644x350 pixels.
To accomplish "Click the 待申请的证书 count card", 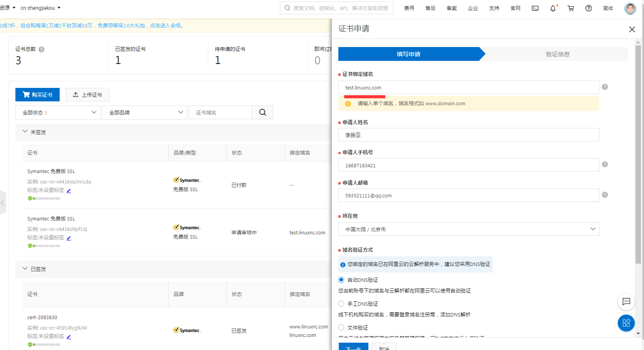I will [x=258, y=56].
